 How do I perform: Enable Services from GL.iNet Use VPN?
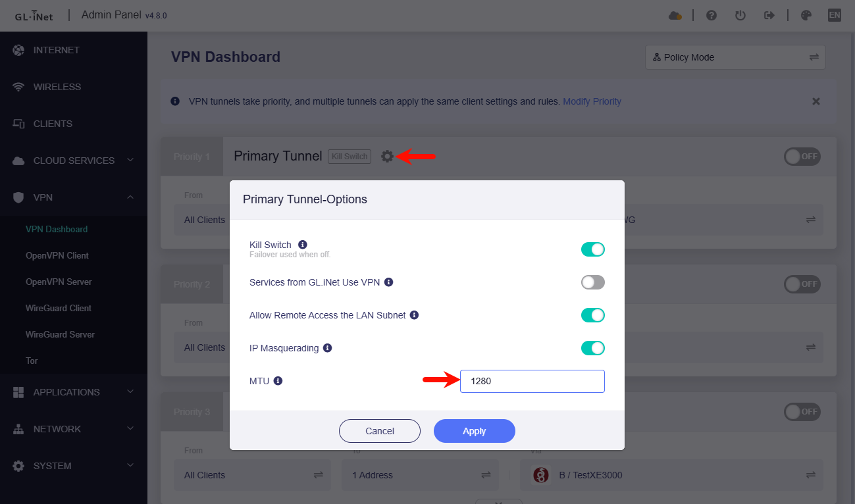tap(592, 282)
